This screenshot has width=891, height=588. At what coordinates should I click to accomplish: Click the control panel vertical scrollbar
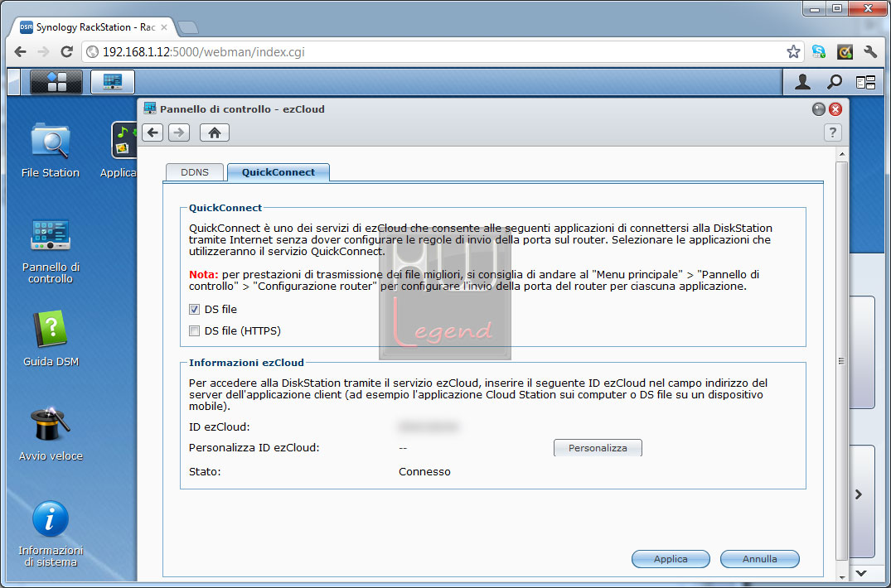(841, 361)
